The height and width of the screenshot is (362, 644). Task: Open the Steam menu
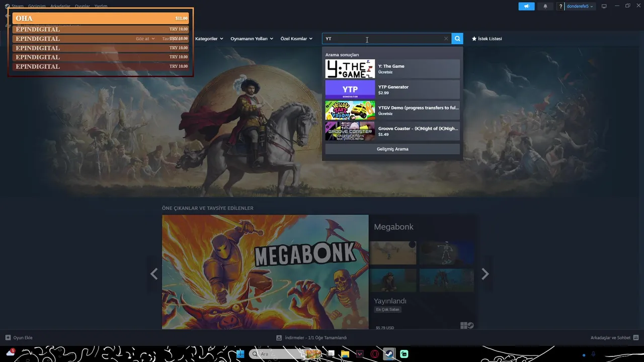[18, 7]
